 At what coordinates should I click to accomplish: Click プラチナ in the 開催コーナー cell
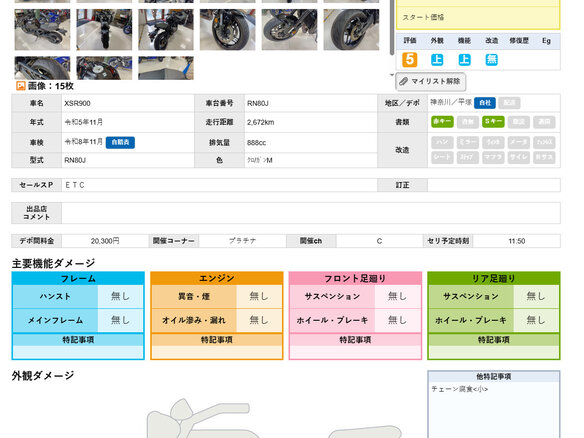tap(242, 241)
